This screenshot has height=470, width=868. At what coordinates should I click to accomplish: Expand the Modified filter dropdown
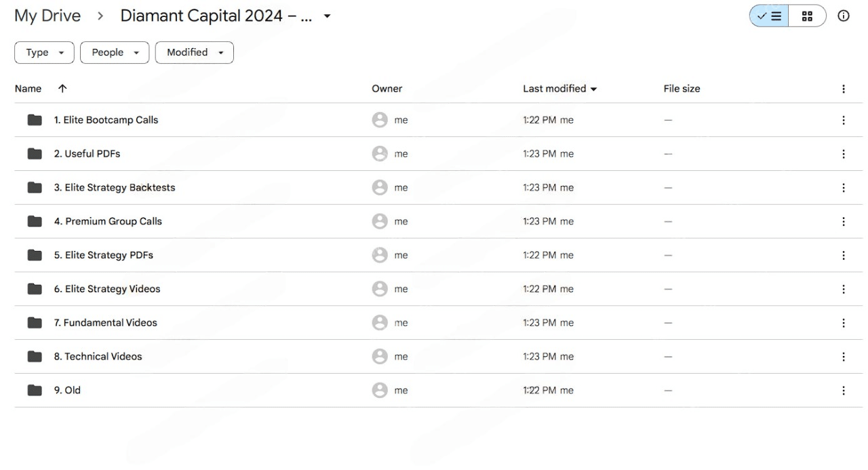click(194, 53)
